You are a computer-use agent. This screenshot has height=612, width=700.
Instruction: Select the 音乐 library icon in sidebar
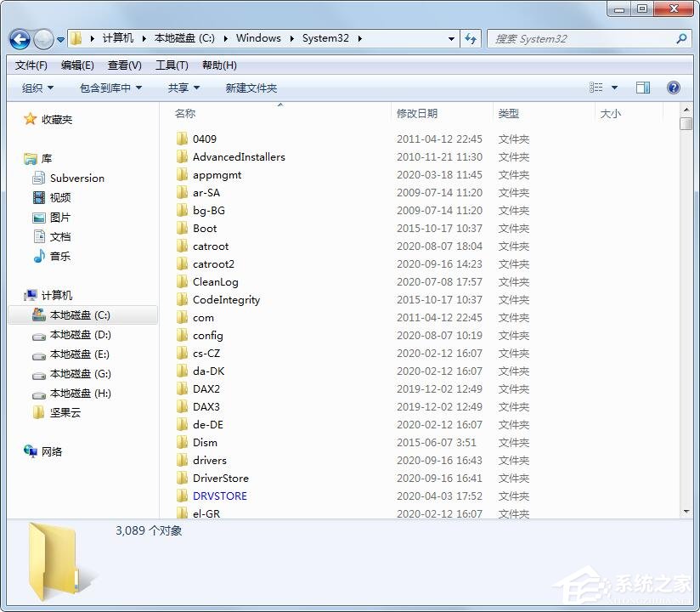click(x=41, y=256)
